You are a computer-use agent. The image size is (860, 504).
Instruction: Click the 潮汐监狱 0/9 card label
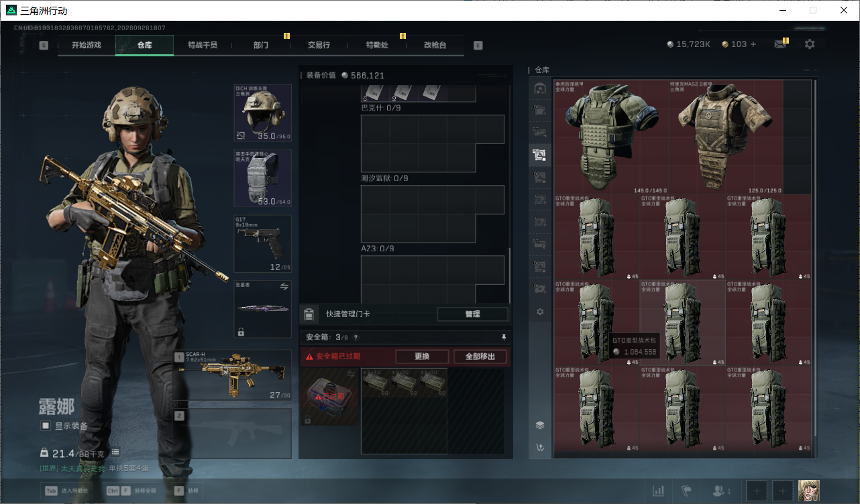tap(384, 178)
